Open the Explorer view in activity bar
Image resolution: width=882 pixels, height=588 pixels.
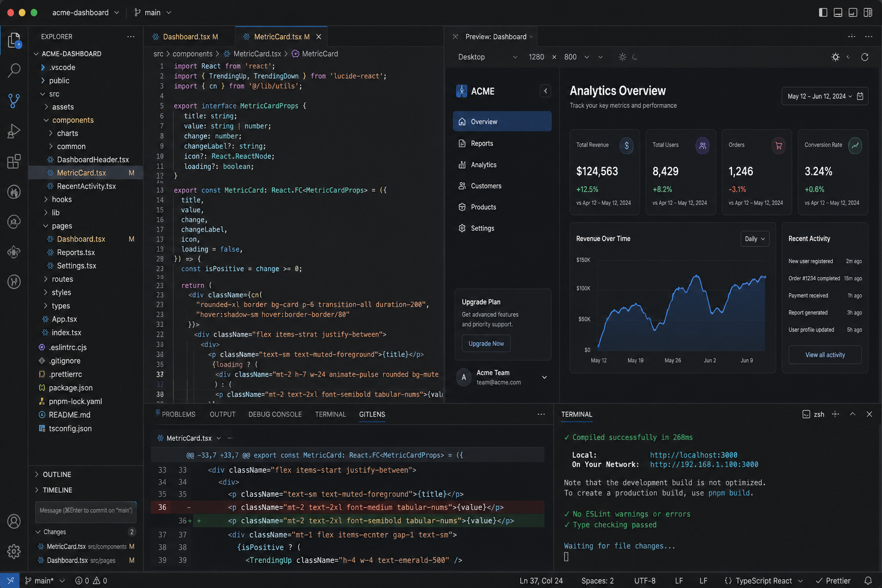[x=14, y=40]
